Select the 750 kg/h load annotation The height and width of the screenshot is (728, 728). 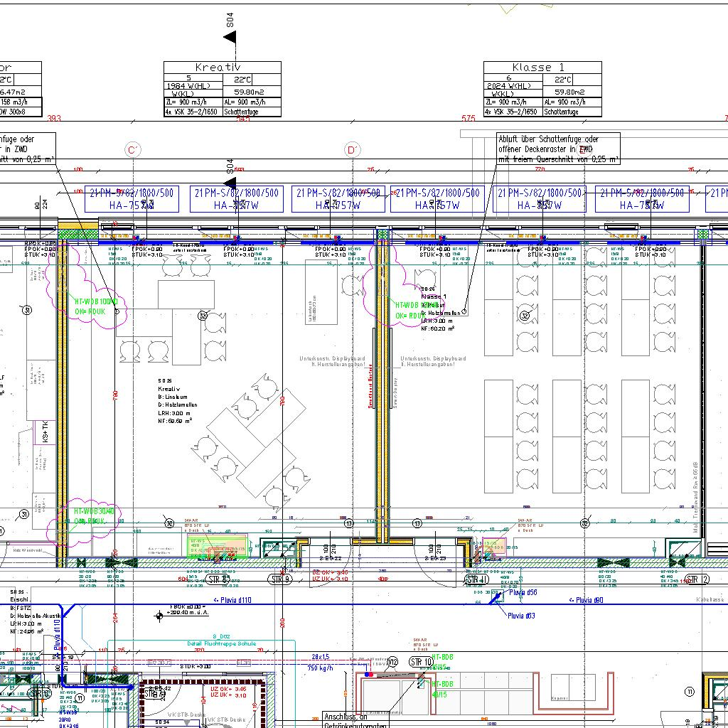[x=321, y=668]
